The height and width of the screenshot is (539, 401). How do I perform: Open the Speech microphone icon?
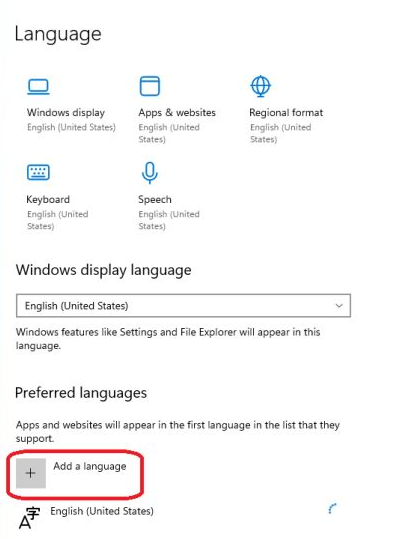pyautogui.click(x=149, y=172)
